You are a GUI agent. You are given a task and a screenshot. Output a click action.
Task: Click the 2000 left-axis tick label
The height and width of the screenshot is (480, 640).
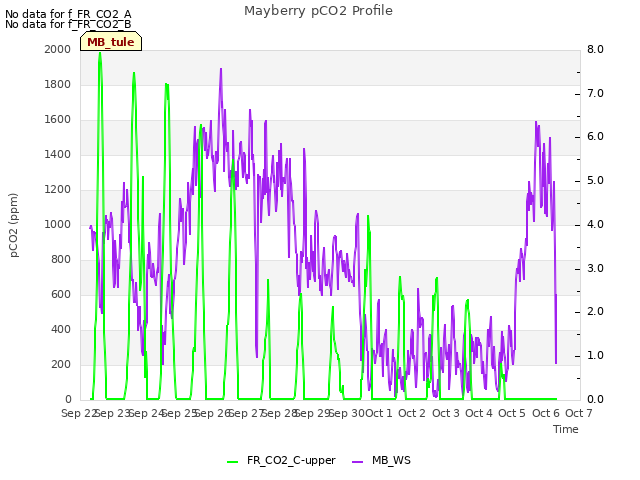(x=58, y=49)
